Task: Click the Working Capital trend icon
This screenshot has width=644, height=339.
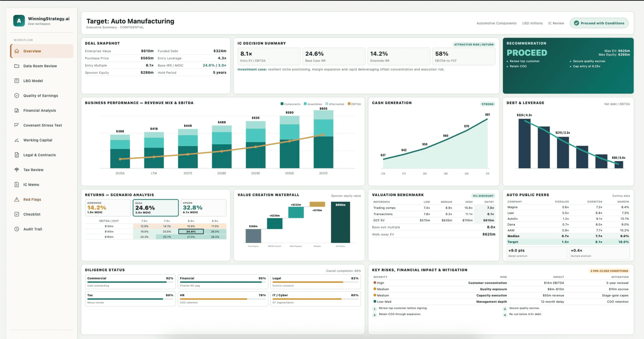Action: click(17, 140)
